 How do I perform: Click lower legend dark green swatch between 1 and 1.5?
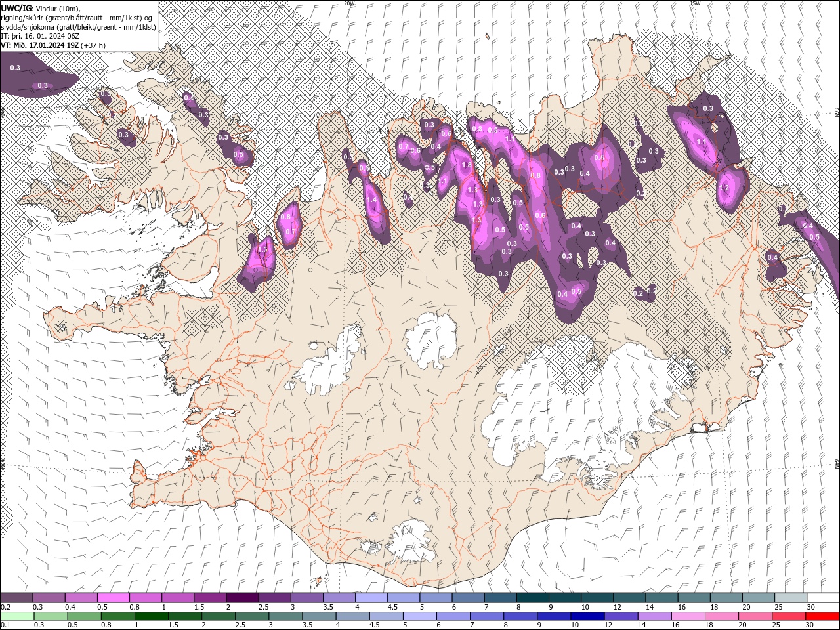(x=152, y=616)
